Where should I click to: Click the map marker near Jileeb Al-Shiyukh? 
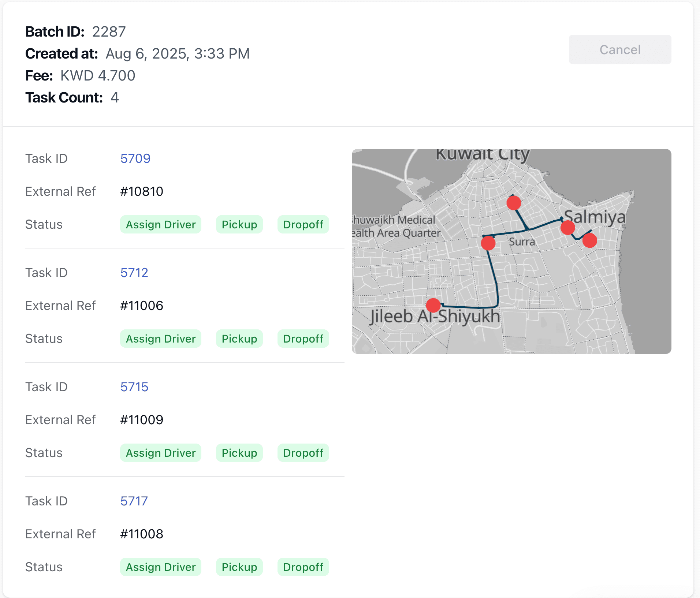[x=433, y=305]
